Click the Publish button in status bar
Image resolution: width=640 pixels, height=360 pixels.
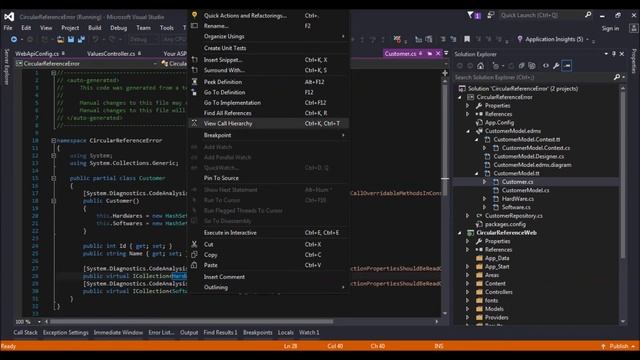tap(619, 346)
